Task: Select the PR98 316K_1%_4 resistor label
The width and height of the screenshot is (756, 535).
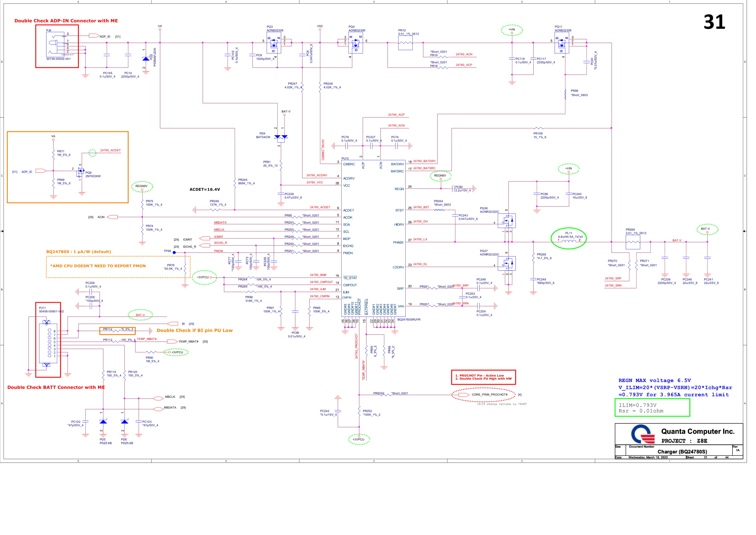Action: (x=253, y=299)
